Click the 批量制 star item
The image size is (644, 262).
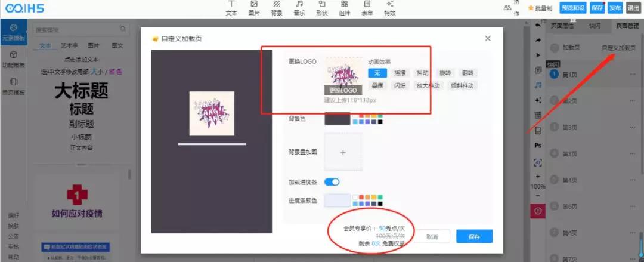(x=540, y=8)
